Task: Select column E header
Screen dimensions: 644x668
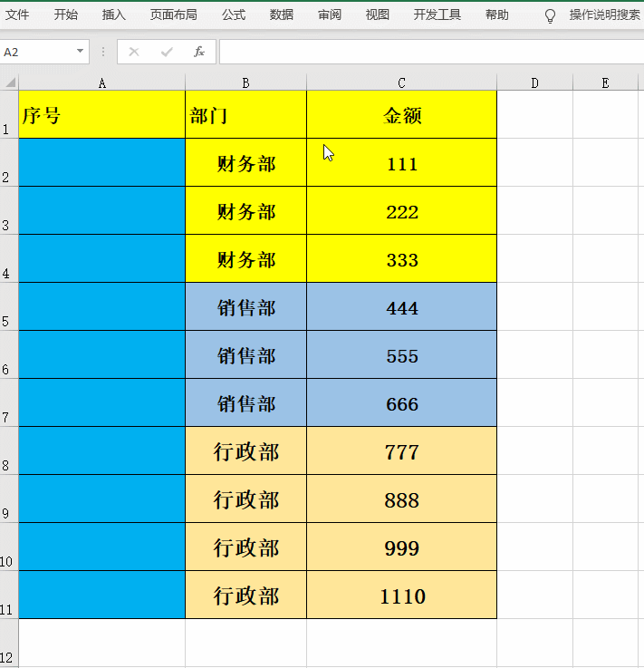Action: pyautogui.click(x=605, y=82)
